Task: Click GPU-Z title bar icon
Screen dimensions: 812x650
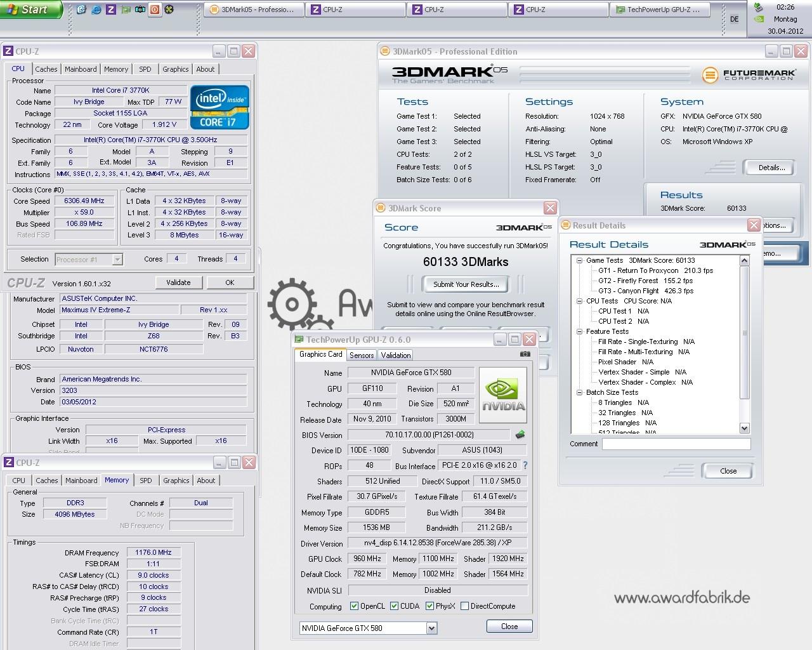Action: (x=299, y=340)
